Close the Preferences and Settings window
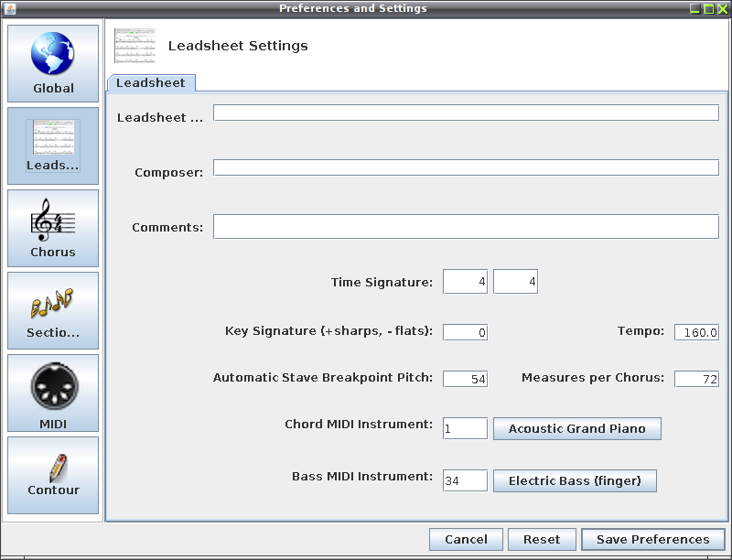 pyautogui.click(x=723, y=9)
